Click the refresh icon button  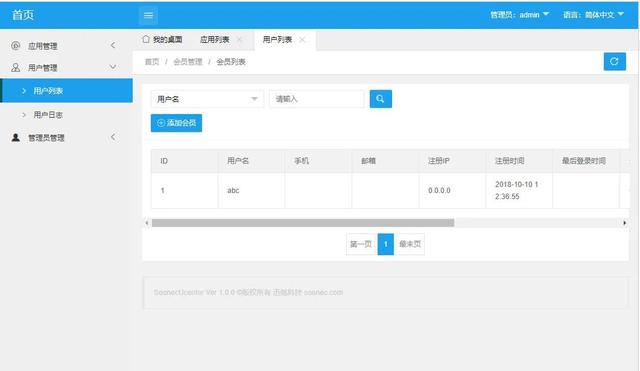614,62
